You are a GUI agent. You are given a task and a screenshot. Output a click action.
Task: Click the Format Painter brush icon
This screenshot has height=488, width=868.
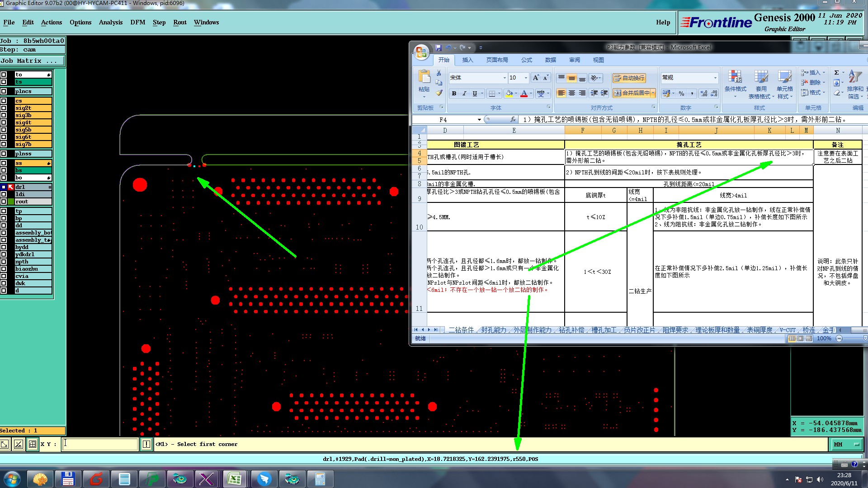(x=439, y=93)
